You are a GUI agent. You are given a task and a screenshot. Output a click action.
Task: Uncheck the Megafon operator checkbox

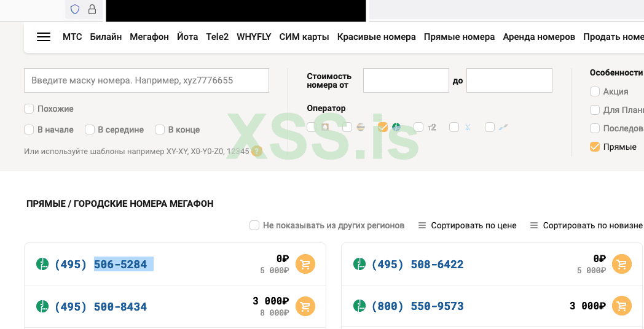coord(383,127)
